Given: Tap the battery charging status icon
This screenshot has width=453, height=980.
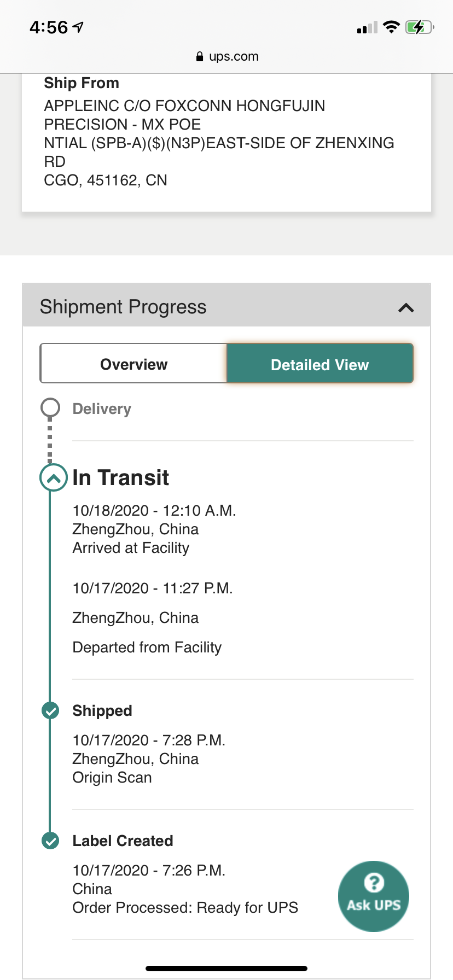Looking at the screenshot, I should coord(420,27).
